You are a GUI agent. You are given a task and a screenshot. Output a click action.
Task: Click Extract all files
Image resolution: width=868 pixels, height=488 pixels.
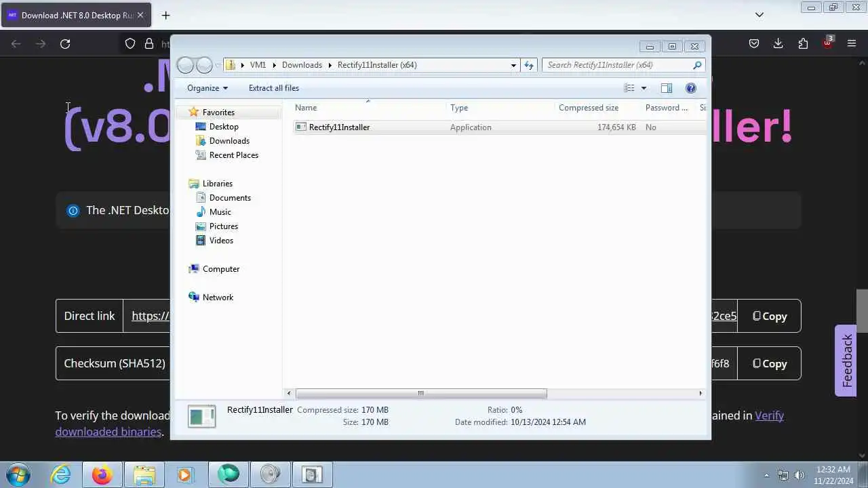(274, 88)
